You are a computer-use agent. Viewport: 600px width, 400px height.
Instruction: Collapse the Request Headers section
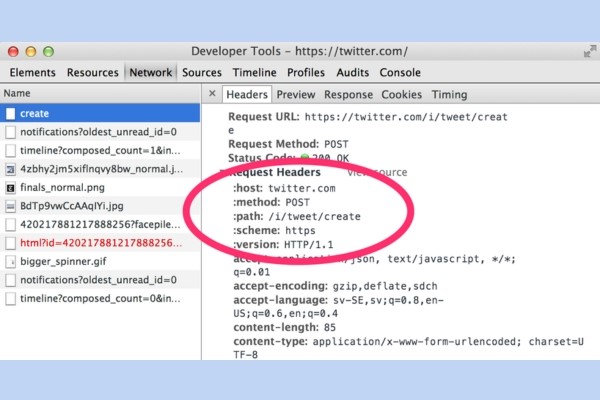pos(223,172)
